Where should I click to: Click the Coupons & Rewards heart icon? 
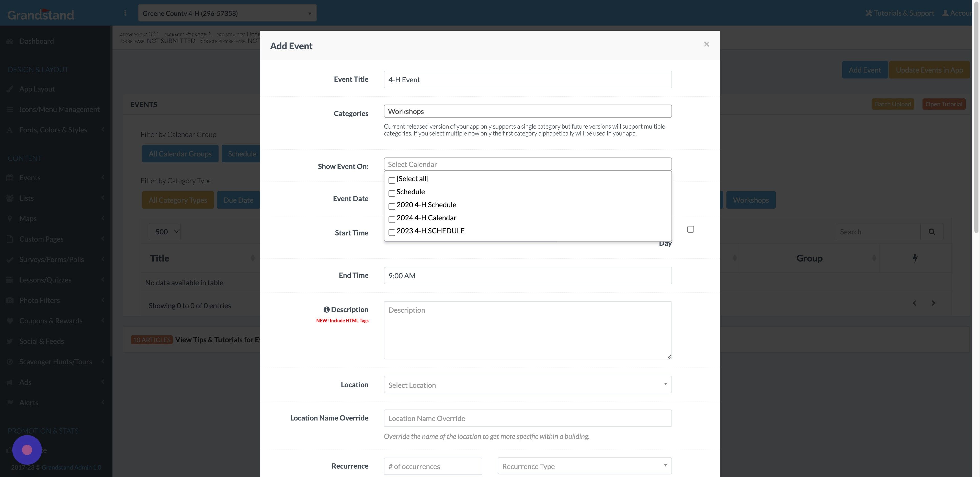(10, 321)
